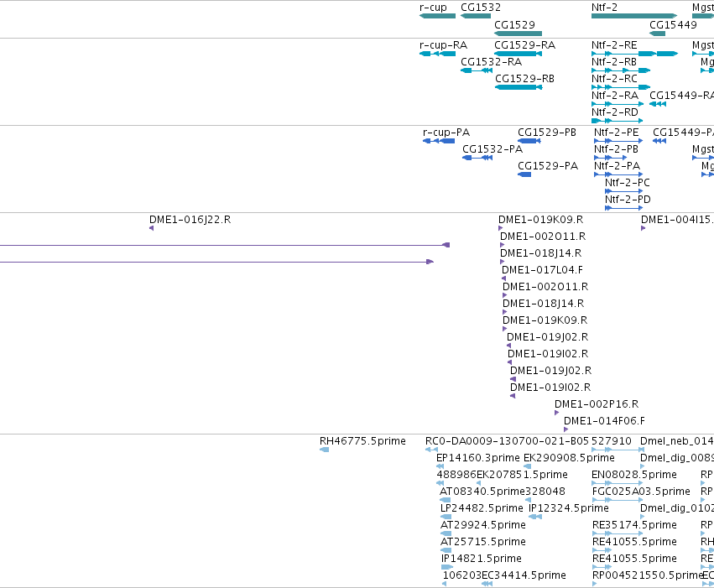Viewport: 714px width, 588px height.
Task: Click the 328048 EST feature
Action: tap(529, 501)
